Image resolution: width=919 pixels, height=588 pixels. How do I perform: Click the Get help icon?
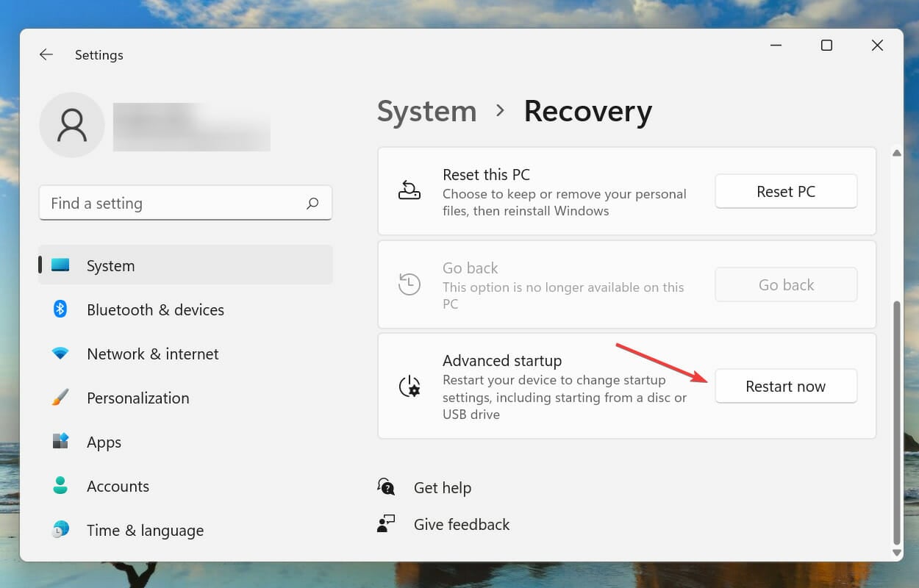tap(386, 487)
